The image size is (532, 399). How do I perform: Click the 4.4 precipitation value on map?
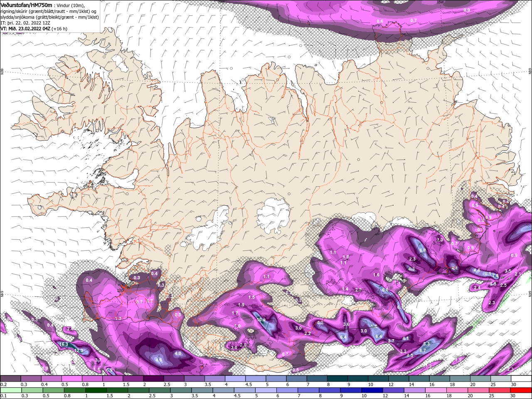pyautogui.click(x=477, y=271)
